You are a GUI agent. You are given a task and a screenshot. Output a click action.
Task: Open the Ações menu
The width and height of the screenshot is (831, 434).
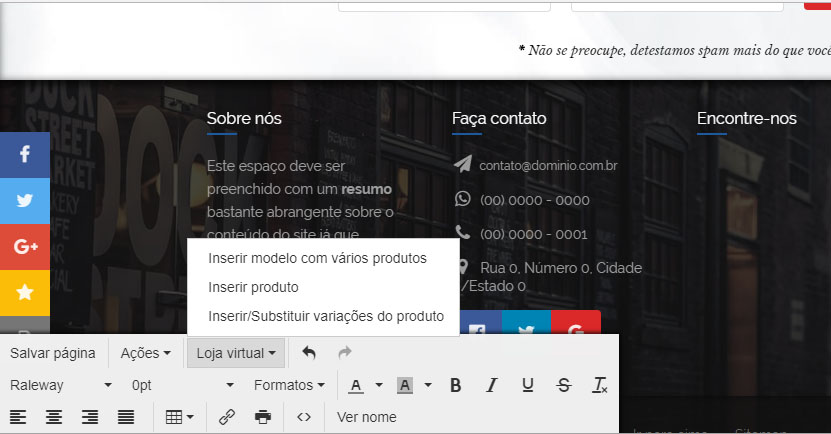pyautogui.click(x=145, y=353)
